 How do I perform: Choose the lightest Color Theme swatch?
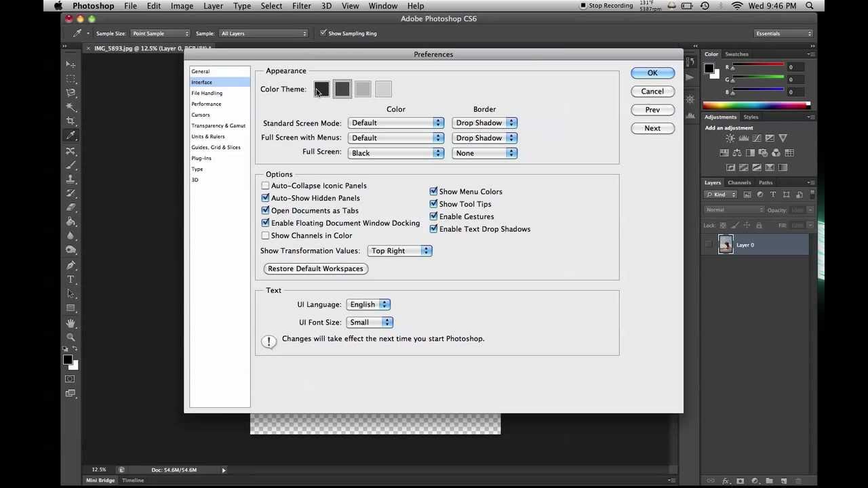383,89
